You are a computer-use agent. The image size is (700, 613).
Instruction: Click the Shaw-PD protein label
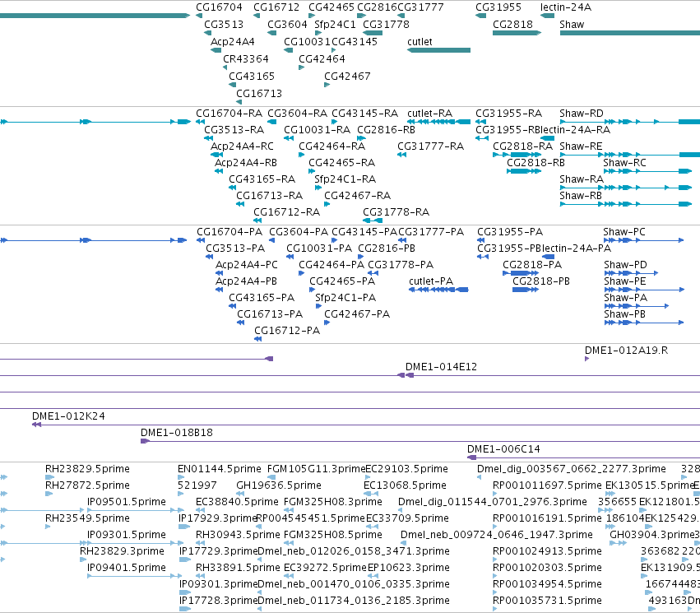(625, 265)
